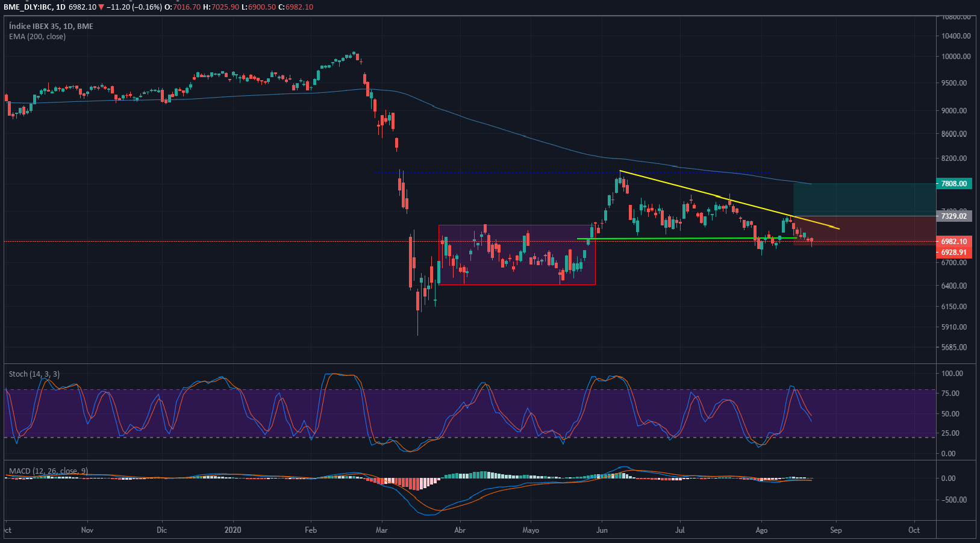Select the Stoch (14, 3, 3) indicator label
The height and width of the screenshot is (543, 980).
coord(34,374)
